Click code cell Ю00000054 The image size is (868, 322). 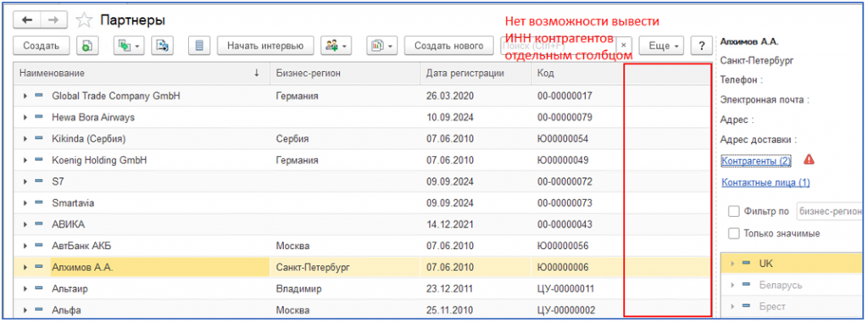pos(576,139)
